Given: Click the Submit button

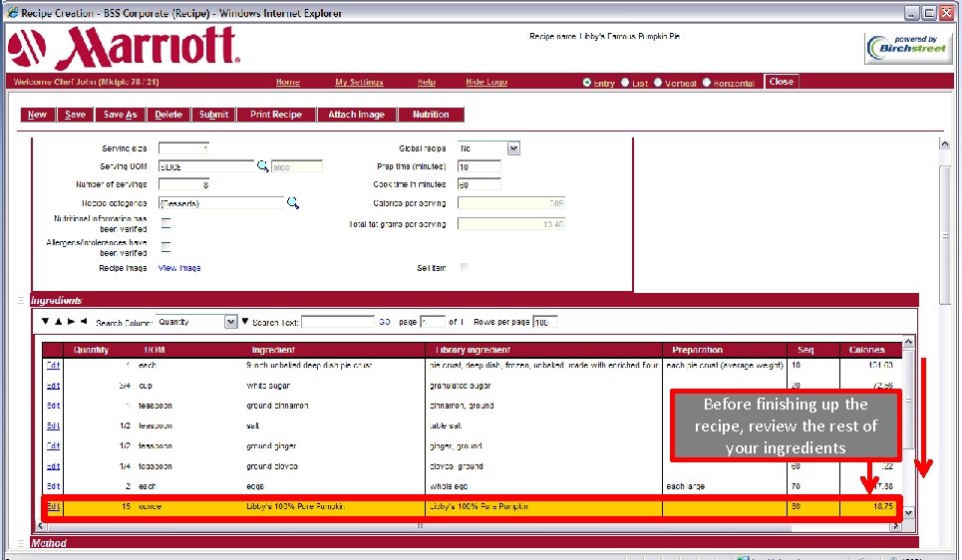Looking at the screenshot, I should click(x=213, y=115).
